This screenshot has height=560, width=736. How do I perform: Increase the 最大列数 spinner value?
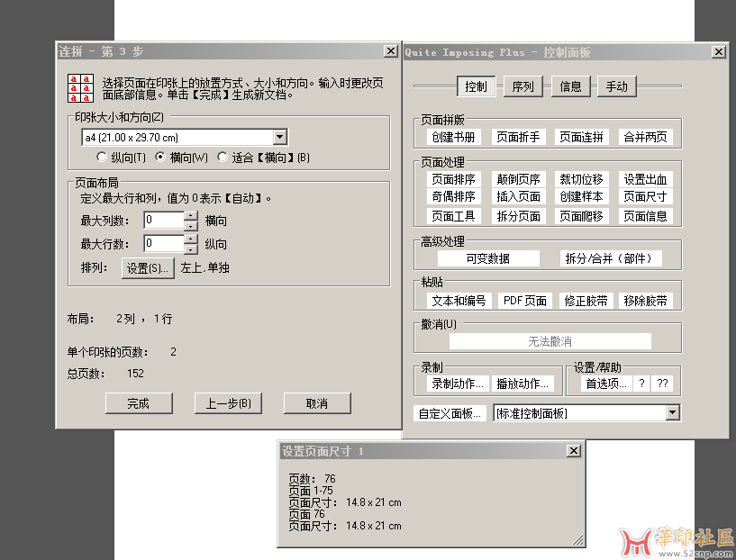coord(191,216)
